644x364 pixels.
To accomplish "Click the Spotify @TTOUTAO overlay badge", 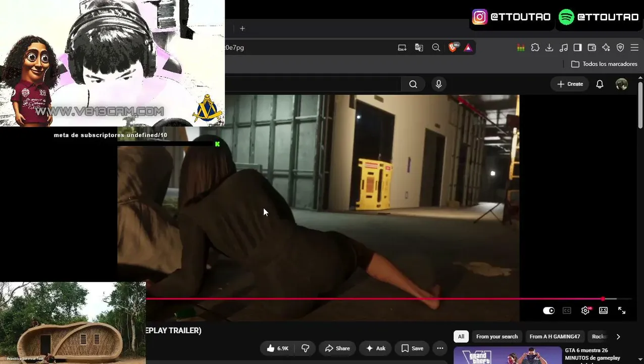I will [599, 17].
